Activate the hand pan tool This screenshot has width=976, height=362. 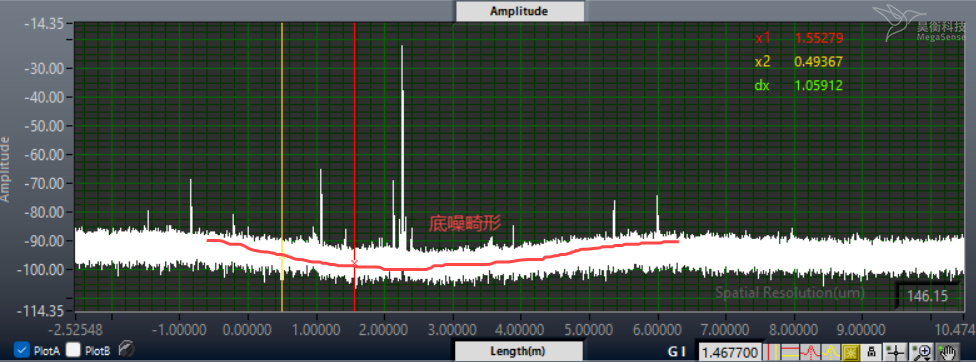point(947,353)
